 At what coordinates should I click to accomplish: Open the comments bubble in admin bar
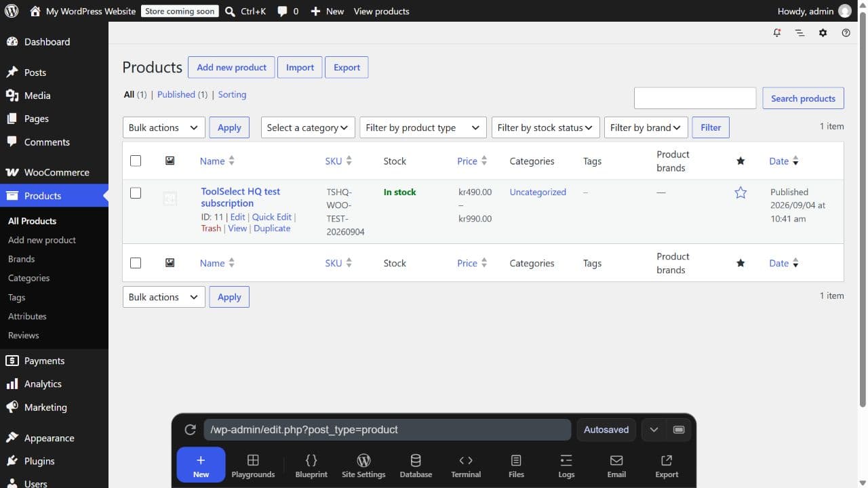click(x=288, y=11)
